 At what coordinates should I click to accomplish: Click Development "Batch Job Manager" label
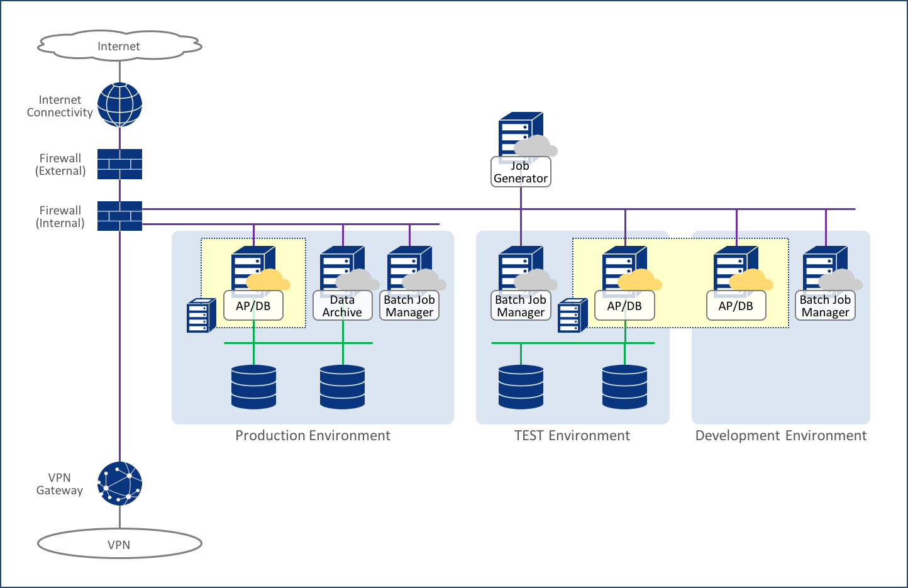coord(826,306)
